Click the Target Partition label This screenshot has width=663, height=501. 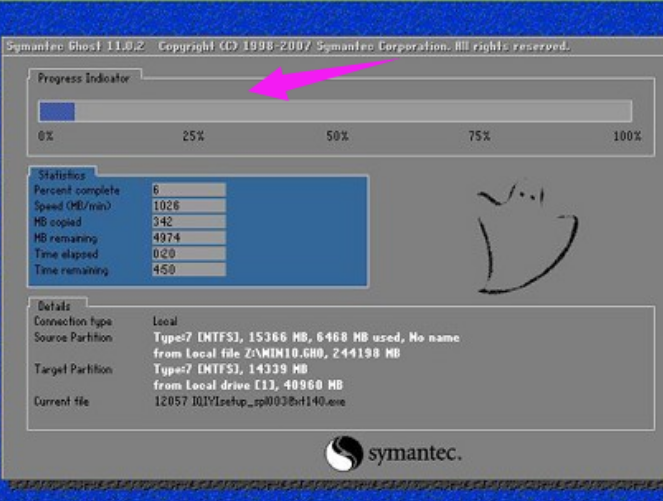click(x=73, y=369)
